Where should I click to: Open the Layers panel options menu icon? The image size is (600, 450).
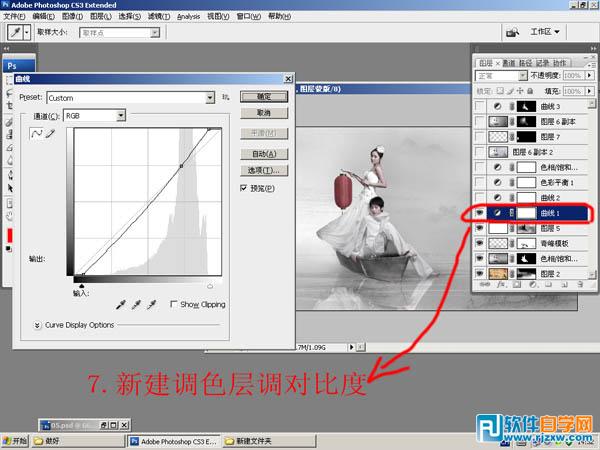[592, 64]
